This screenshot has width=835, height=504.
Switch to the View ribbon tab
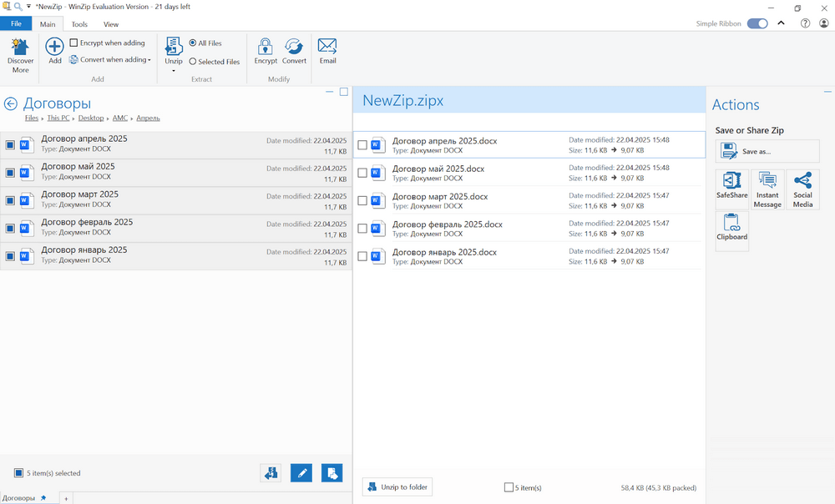coord(111,24)
